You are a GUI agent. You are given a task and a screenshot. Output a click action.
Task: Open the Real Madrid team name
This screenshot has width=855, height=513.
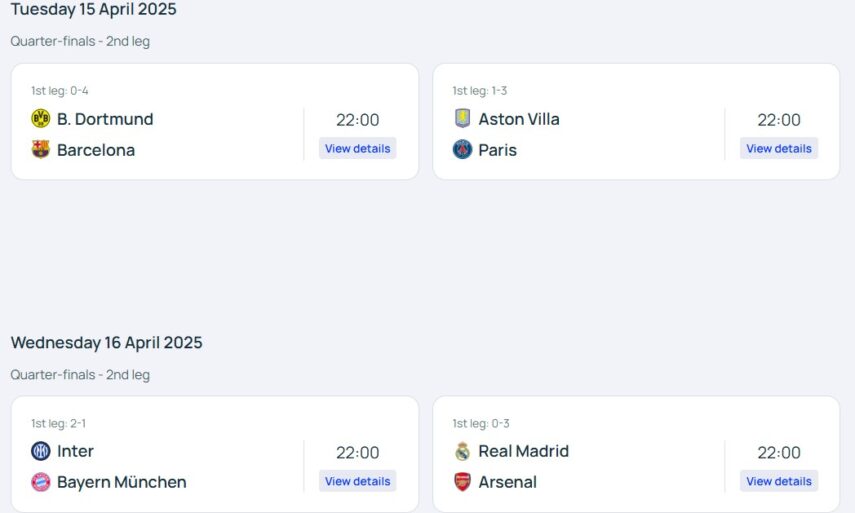pos(524,451)
